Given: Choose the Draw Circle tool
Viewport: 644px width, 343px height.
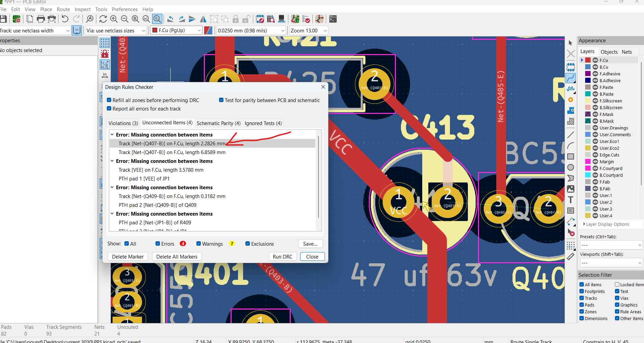Looking at the screenshot, I should click(571, 167).
